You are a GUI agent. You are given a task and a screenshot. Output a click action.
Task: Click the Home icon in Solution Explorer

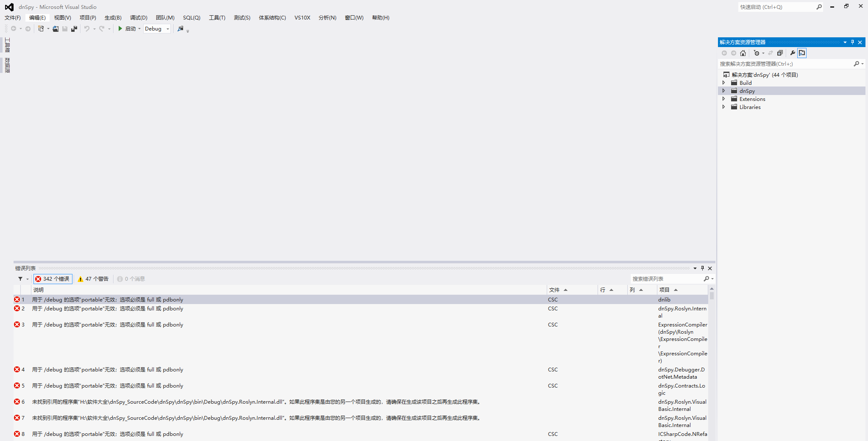[x=743, y=53]
